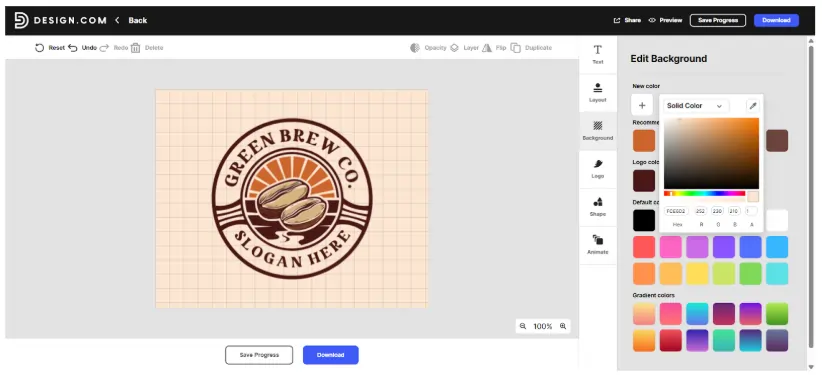Click the right panel vertical scrollbar

coord(811,198)
